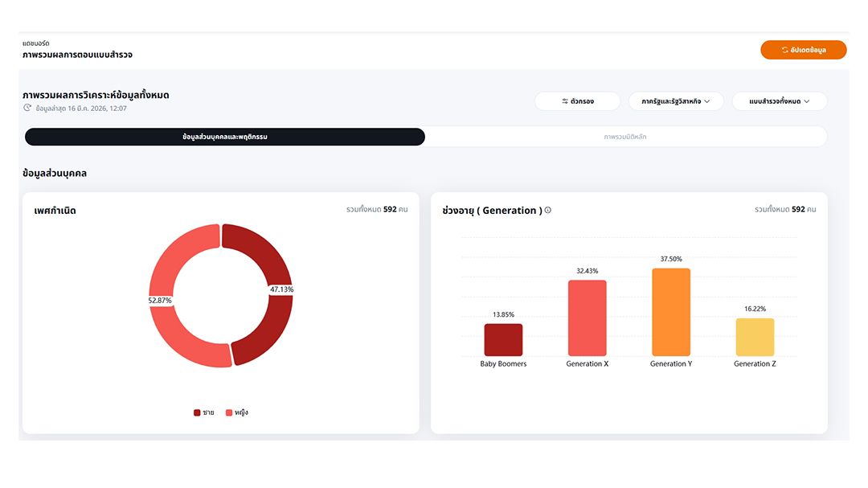Image resolution: width=868 pixels, height=488 pixels.
Task: Open the แบบสำรวจทั้งหมด dropdown
Action: click(779, 101)
